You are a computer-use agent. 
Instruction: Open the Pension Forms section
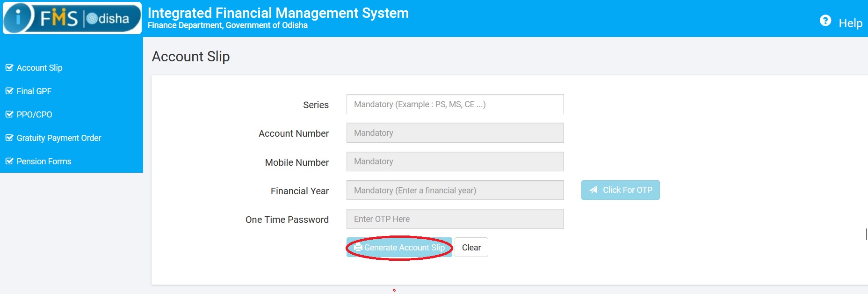point(44,162)
